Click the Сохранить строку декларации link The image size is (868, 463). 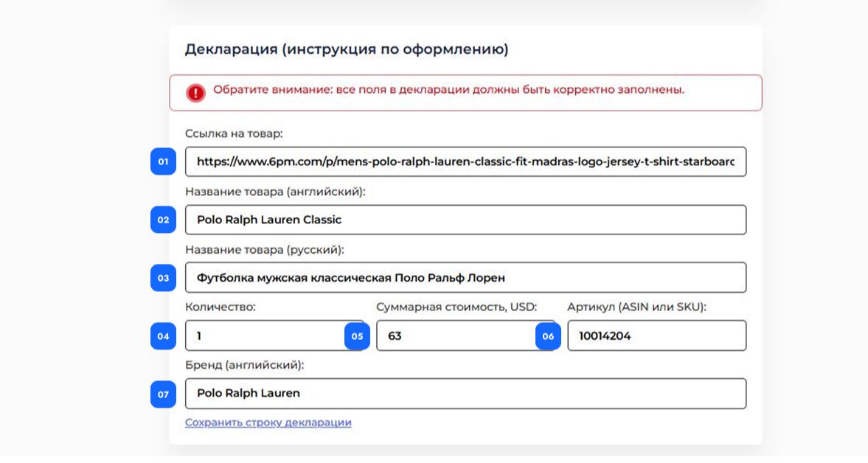(268, 422)
